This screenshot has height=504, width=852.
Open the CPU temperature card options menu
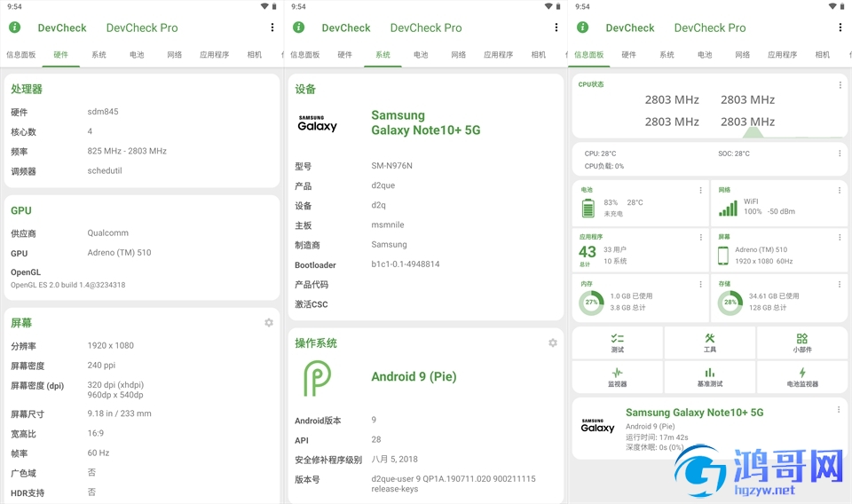click(x=840, y=154)
